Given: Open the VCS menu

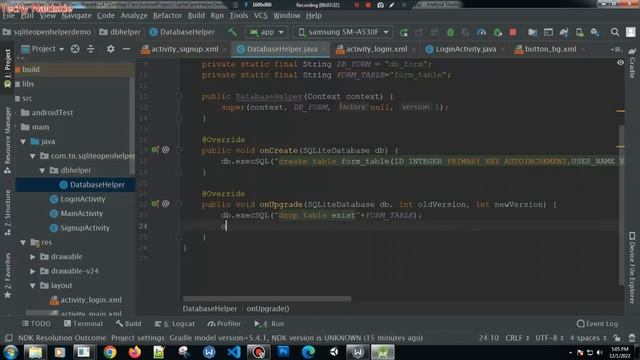Looking at the screenshot, I should (x=260, y=16).
